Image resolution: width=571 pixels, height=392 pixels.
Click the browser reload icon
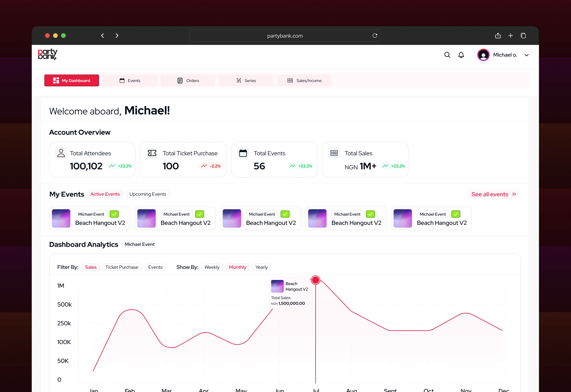click(375, 36)
